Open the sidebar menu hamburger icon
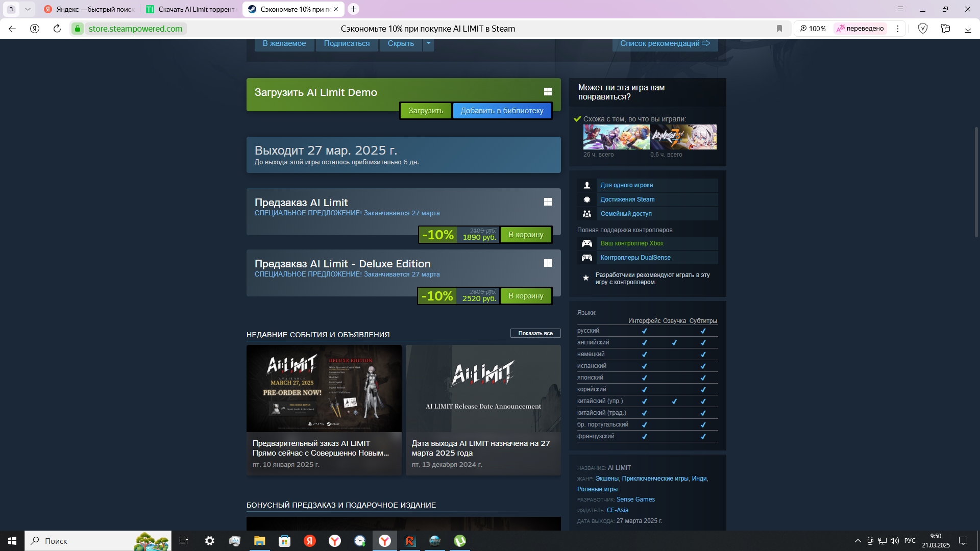The width and height of the screenshot is (980, 551). coord(900,9)
